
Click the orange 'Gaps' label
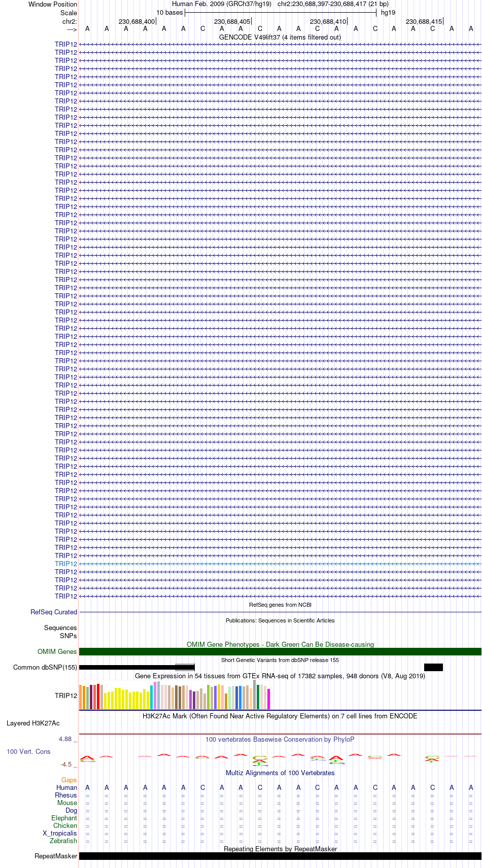click(69, 780)
